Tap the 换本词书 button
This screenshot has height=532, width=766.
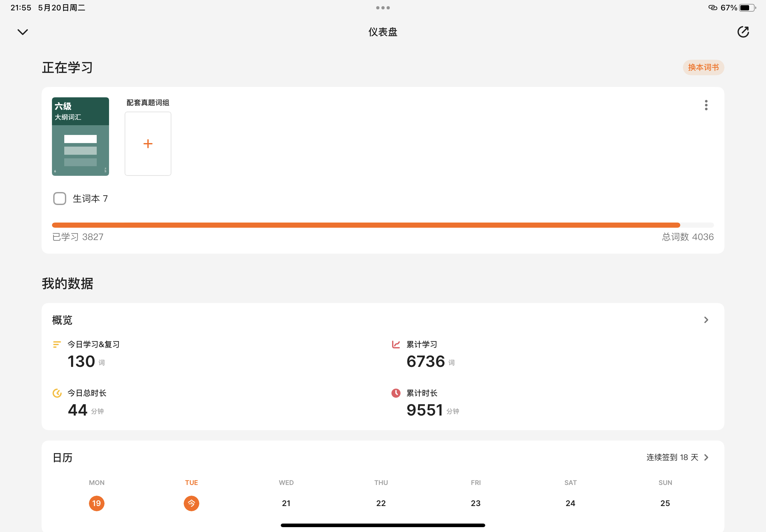pyautogui.click(x=703, y=67)
